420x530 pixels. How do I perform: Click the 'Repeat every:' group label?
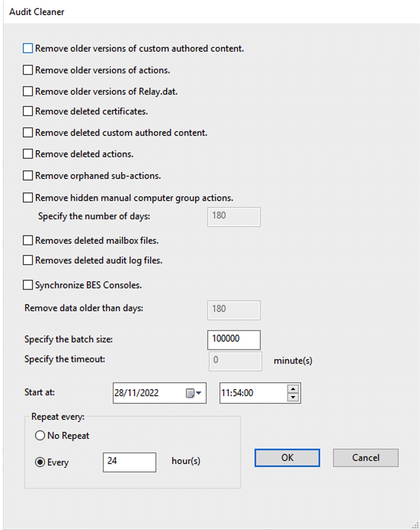[58, 417]
